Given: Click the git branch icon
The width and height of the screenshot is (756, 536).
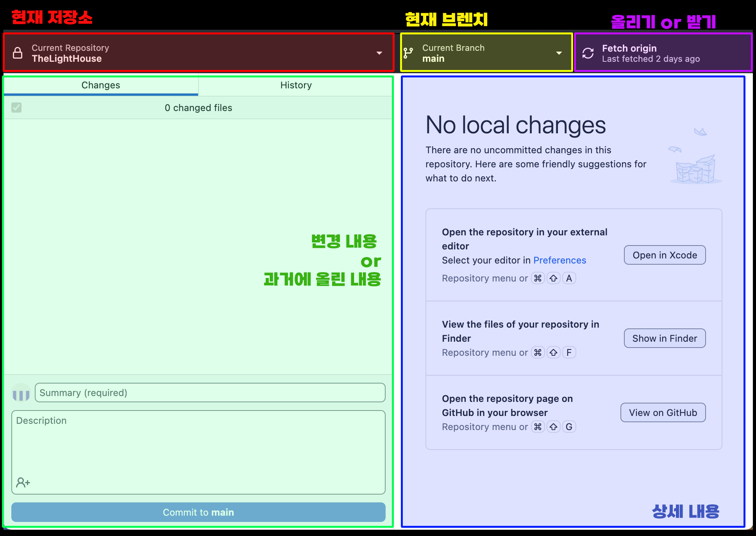Looking at the screenshot, I should 408,53.
